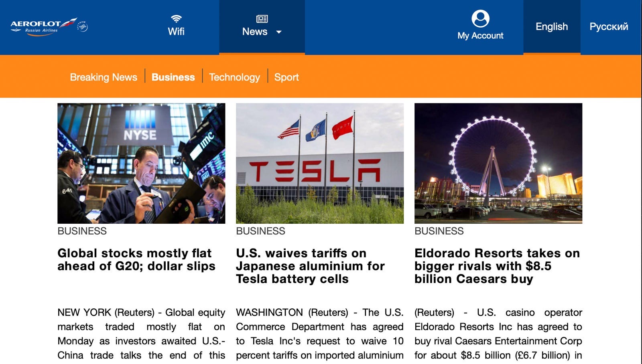Open the Tesla building thumbnail

point(320,163)
